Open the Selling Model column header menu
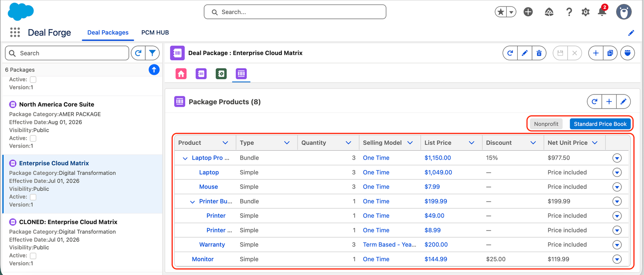Viewport: 644px width, 275px height. pos(410,143)
